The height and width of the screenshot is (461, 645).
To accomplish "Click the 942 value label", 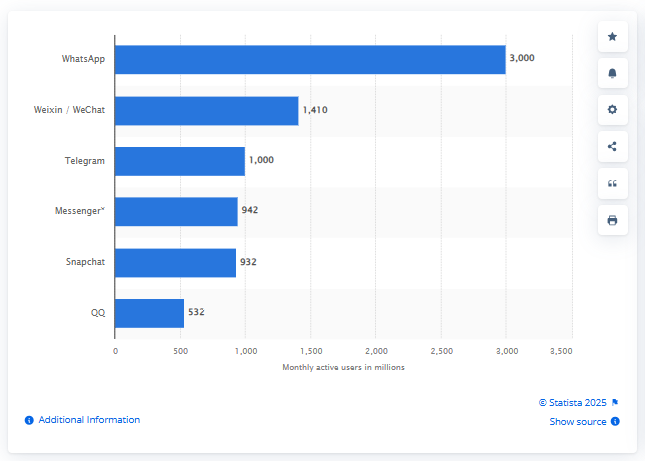I will pos(250,210).
